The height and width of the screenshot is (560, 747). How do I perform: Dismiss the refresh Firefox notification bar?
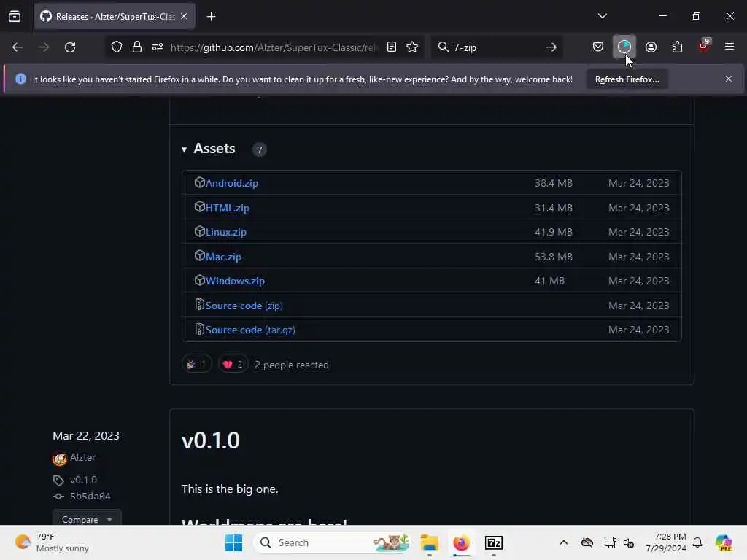tap(729, 79)
